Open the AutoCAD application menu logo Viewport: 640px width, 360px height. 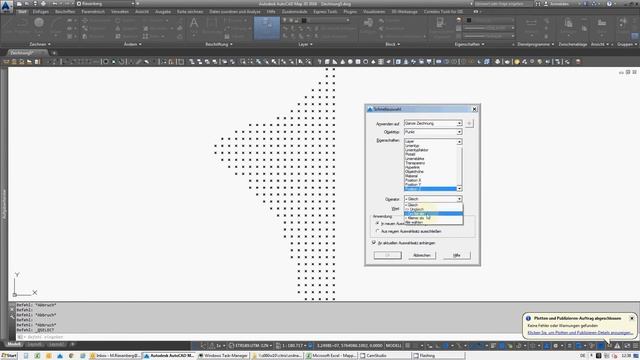point(6,7)
